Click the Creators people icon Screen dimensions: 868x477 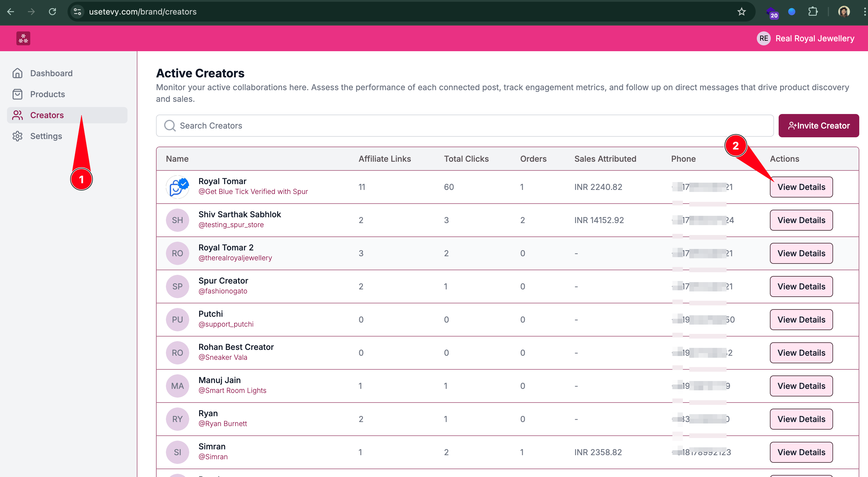point(17,115)
